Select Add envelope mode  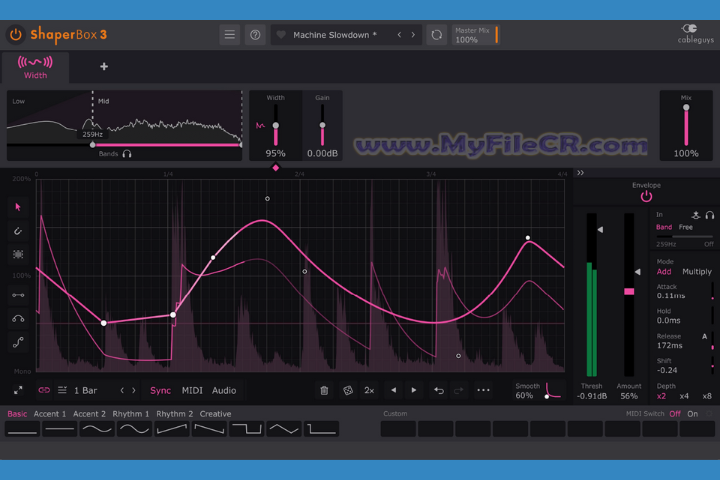pos(664,271)
